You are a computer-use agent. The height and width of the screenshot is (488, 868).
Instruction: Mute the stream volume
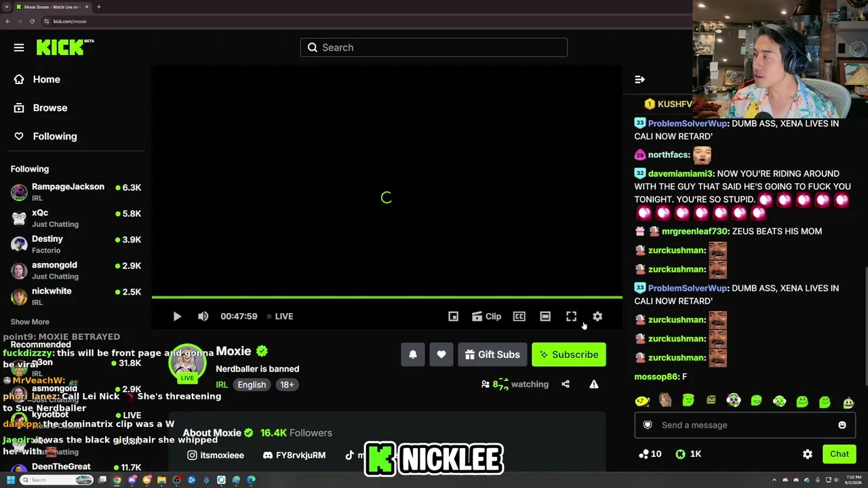[203, 317]
